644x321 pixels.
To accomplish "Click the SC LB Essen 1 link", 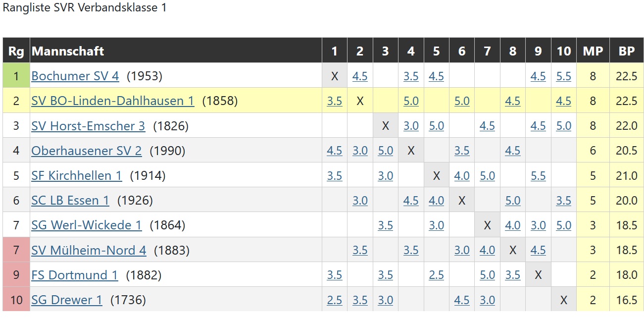I will tap(70, 201).
